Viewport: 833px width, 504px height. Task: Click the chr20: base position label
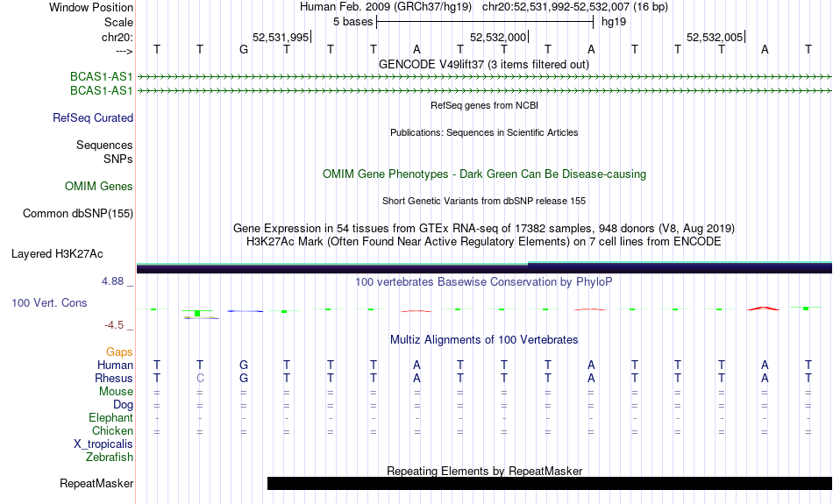coord(117,37)
